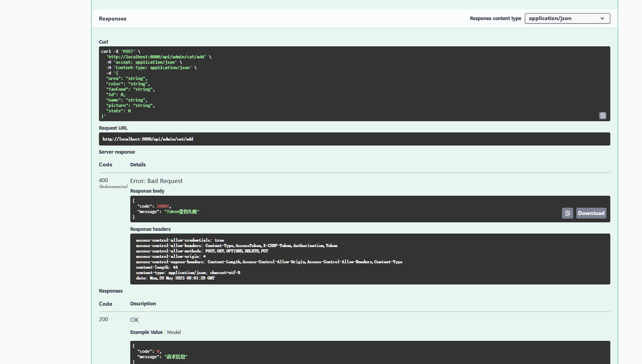Copy the curl command to clipboard
This screenshot has width=642, height=364.
point(603,115)
